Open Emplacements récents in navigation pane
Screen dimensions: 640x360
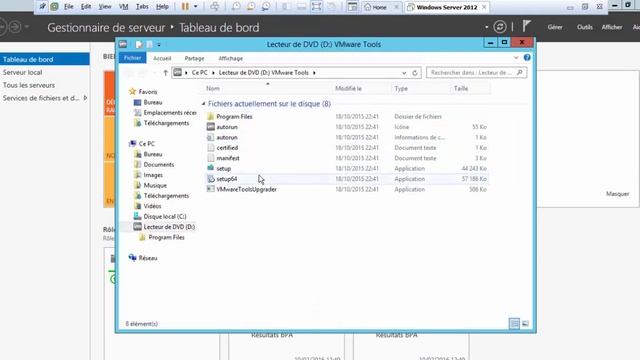(170, 113)
